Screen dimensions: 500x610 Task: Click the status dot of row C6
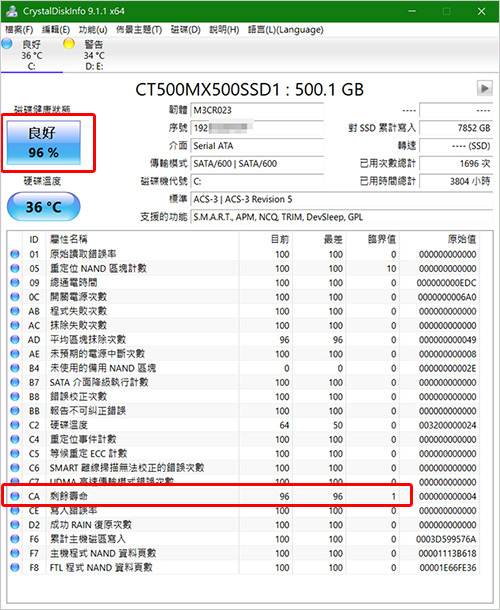[x=15, y=468]
